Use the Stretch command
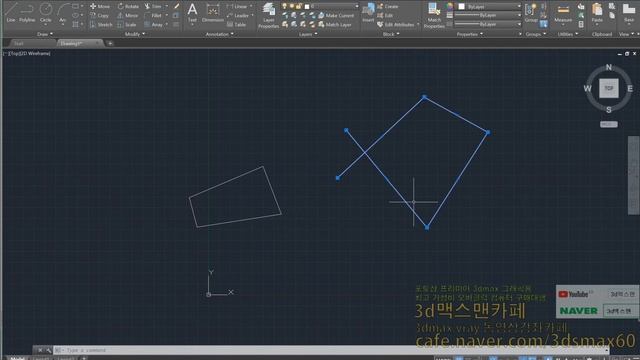The height and width of the screenshot is (360, 640). tap(101, 24)
